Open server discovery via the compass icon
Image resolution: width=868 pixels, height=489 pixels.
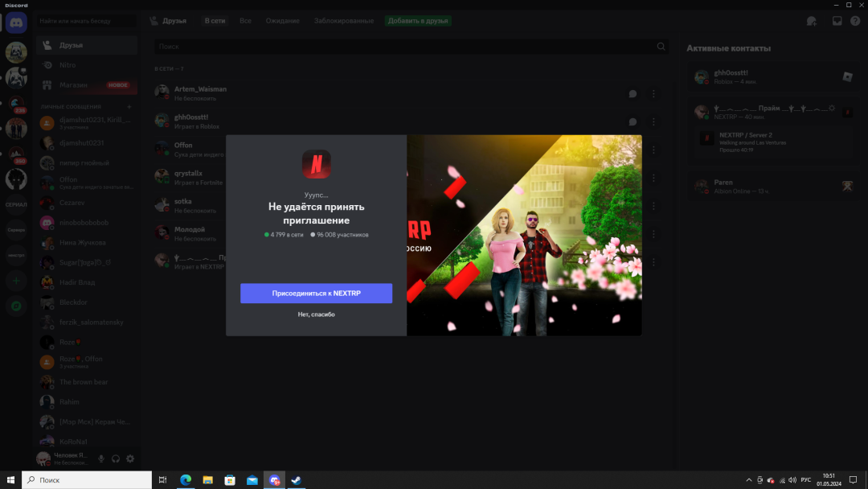coord(16,306)
